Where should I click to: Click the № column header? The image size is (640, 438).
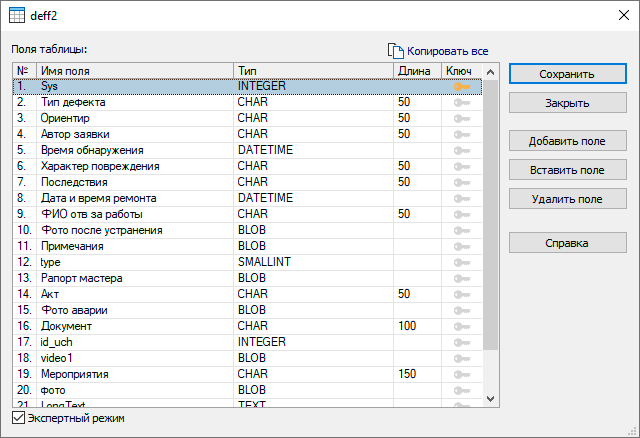pyautogui.click(x=25, y=71)
